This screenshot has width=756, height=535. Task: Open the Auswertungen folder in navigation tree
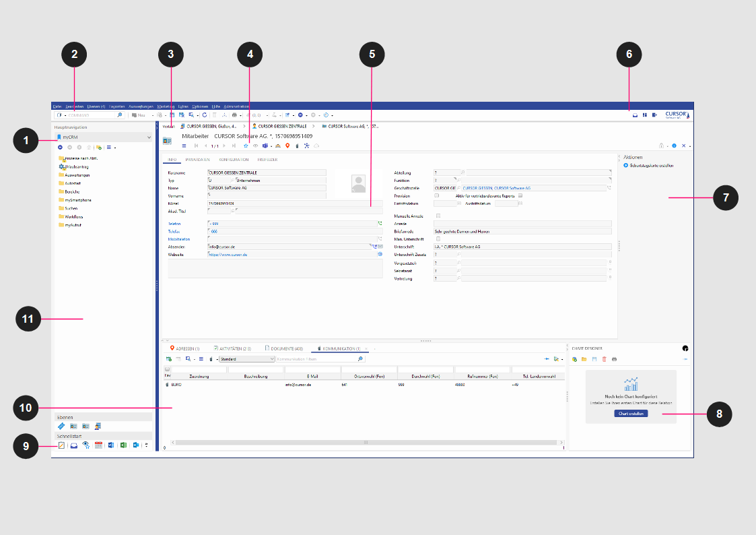(77, 175)
